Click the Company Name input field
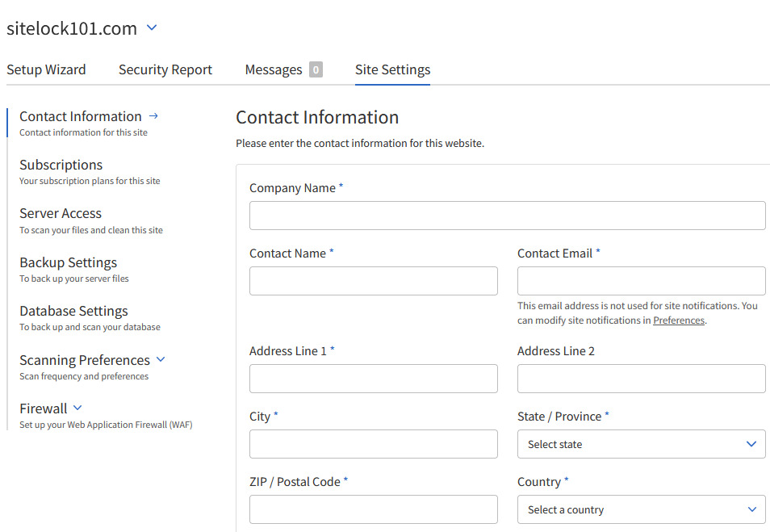The image size is (770, 532). pyautogui.click(x=507, y=216)
